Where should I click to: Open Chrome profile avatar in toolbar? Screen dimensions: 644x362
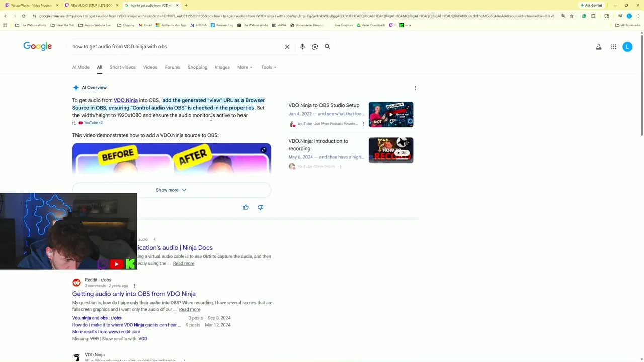tap(629, 16)
